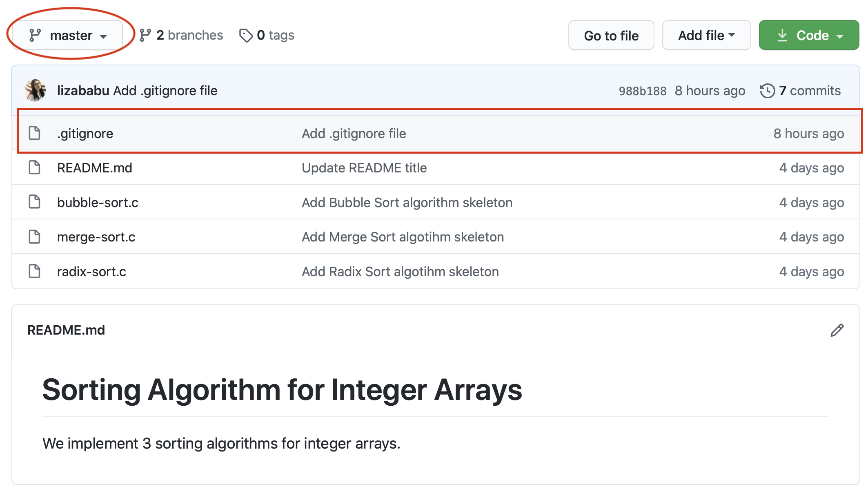Open Add Radix Sort algotihm skeleton commit
Image resolution: width=868 pixels, height=496 pixels.
pyautogui.click(x=400, y=272)
